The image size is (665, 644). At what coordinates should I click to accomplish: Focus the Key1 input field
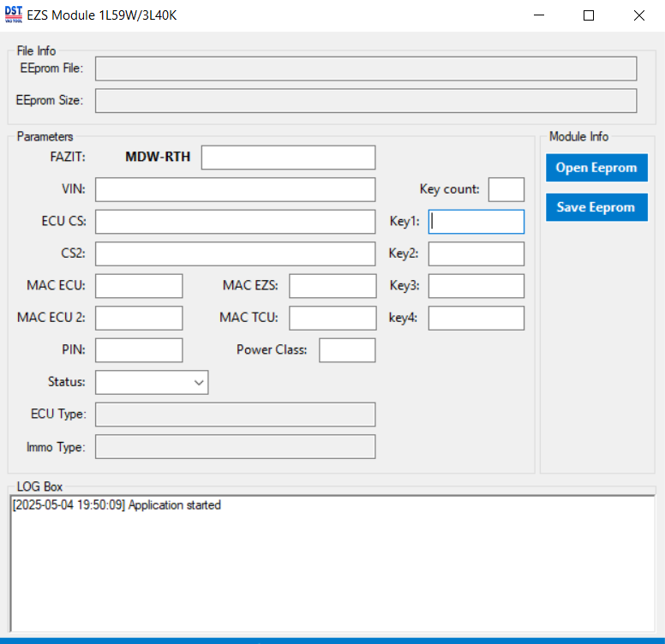pos(476,222)
